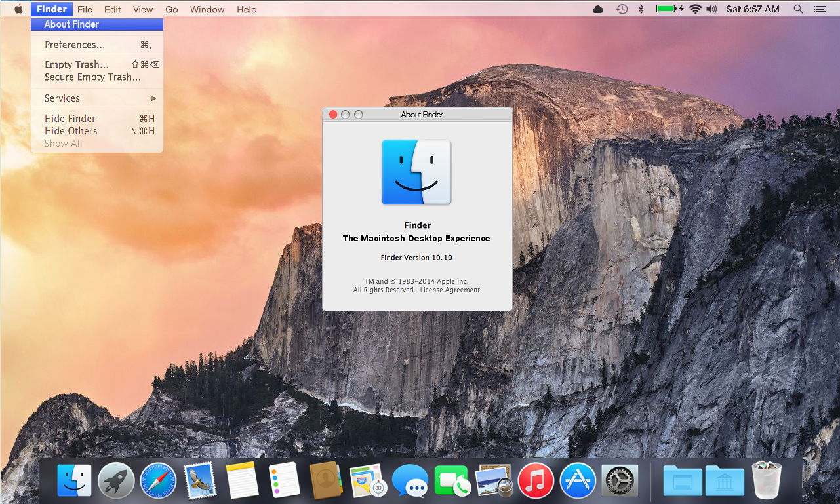Open the Window menu
The height and width of the screenshot is (504, 840).
pos(207,9)
